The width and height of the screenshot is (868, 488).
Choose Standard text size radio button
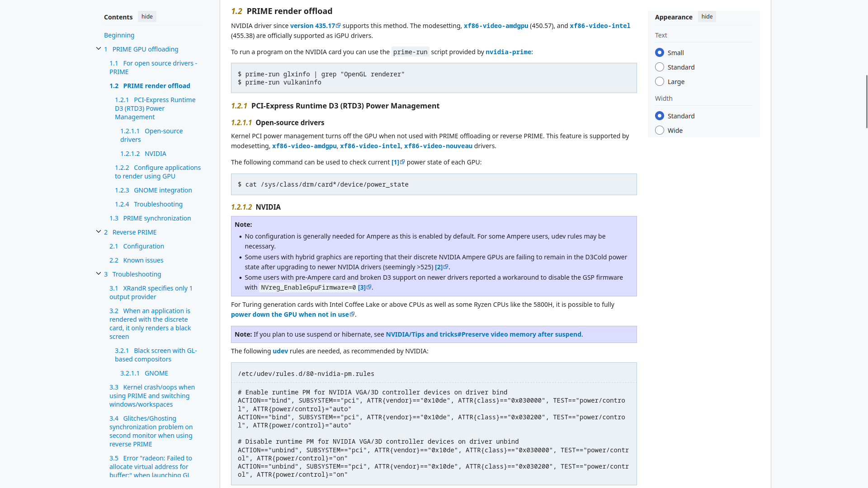[660, 67]
